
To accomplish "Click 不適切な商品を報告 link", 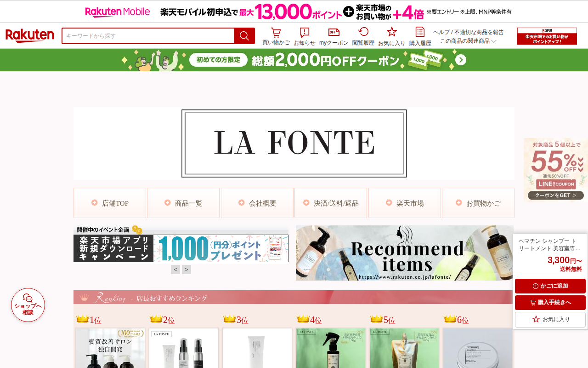I will [x=479, y=32].
